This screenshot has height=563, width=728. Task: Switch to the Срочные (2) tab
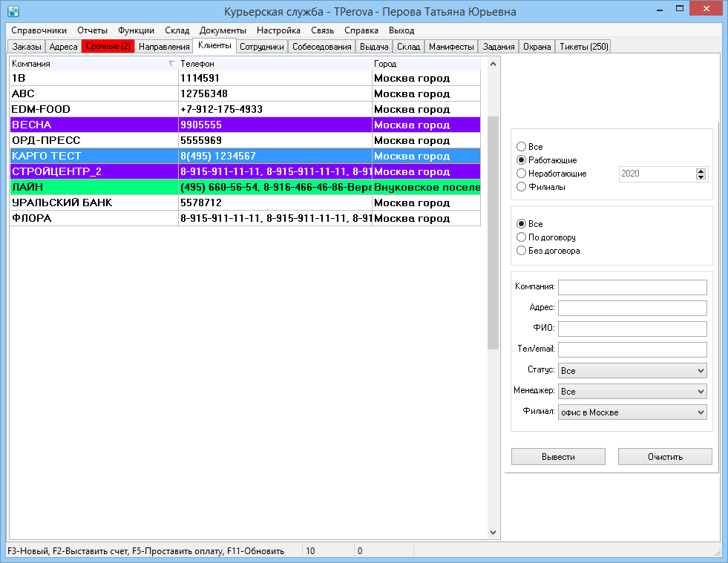coord(108,47)
